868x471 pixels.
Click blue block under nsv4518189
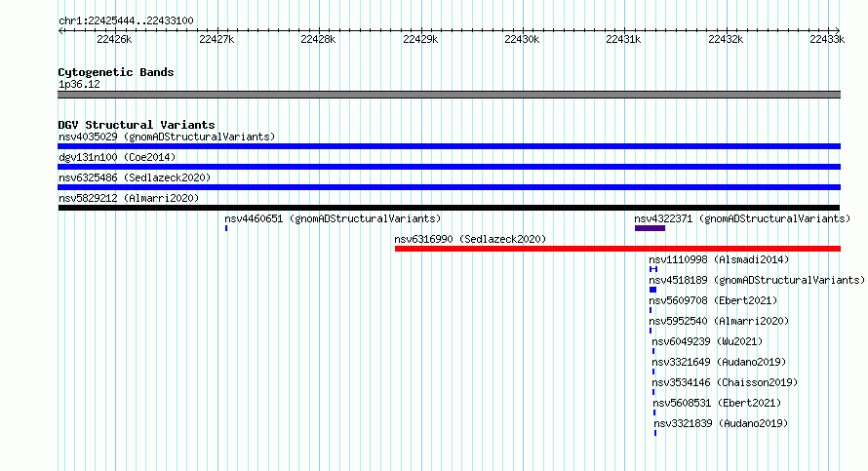[x=652, y=290]
